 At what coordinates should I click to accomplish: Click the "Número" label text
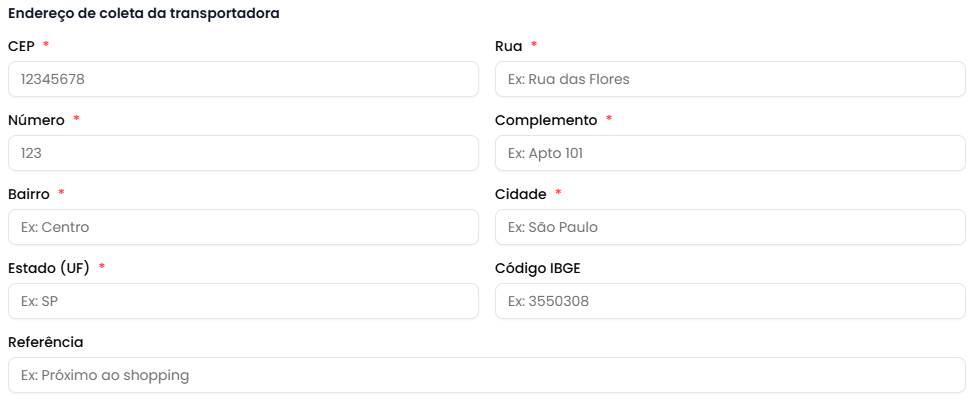point(36,120)
